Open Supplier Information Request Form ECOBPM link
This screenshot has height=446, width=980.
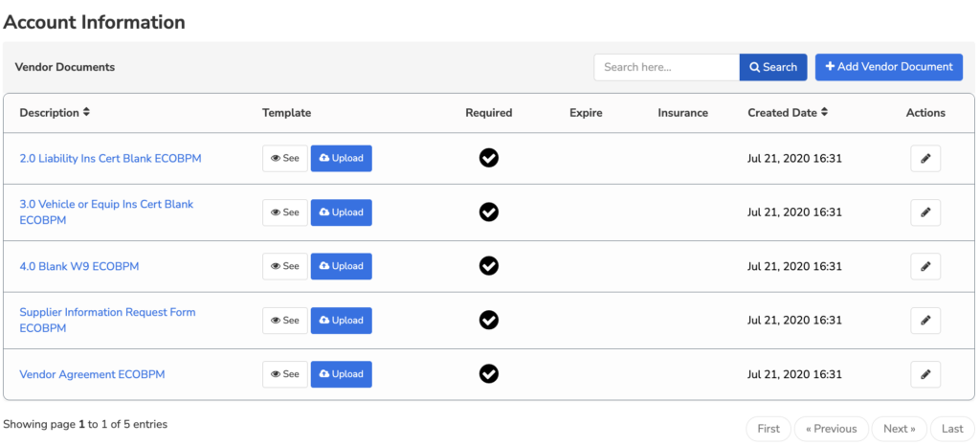(x=107, y=320)
